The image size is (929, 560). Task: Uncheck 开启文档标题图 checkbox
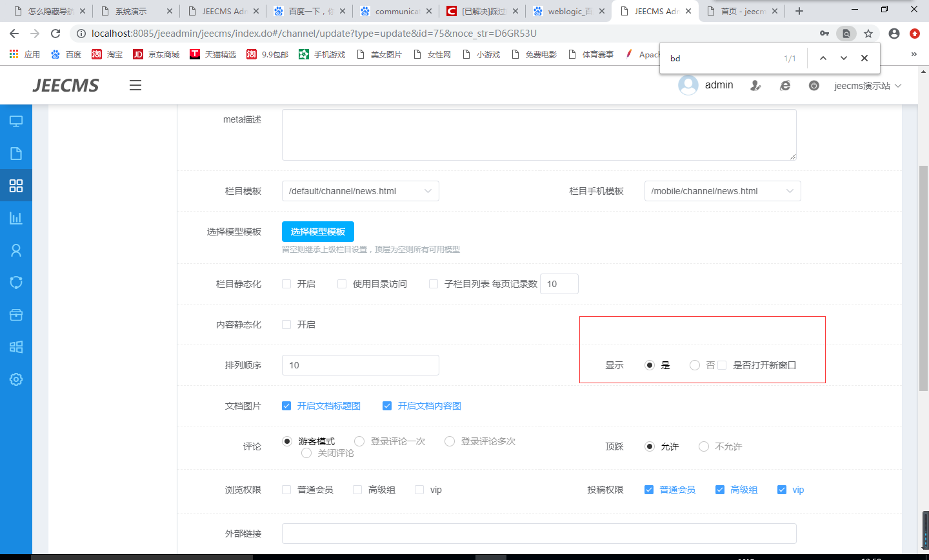[286, 406]
